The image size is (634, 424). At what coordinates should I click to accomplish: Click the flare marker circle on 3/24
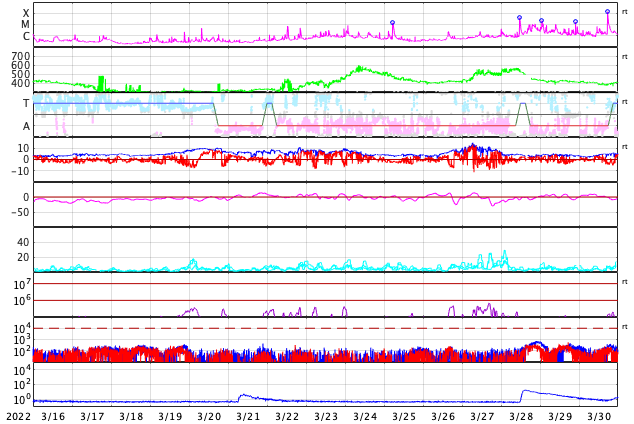coord(392,23)
